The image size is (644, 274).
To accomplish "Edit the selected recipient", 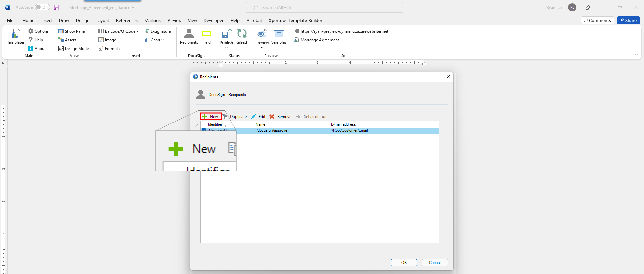I will pos(258,117).
